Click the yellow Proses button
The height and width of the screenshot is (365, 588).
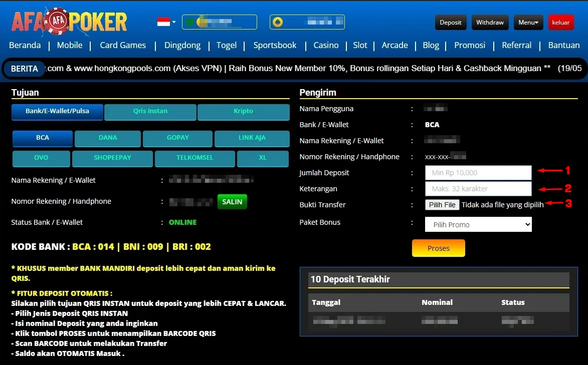pyautogui.click(x=439, y=248)
